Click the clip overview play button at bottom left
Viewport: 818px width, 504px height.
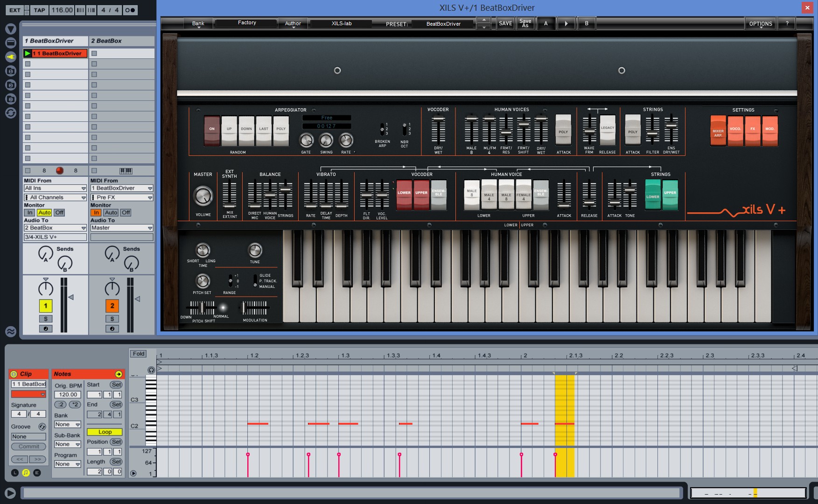tap(10, 493)
